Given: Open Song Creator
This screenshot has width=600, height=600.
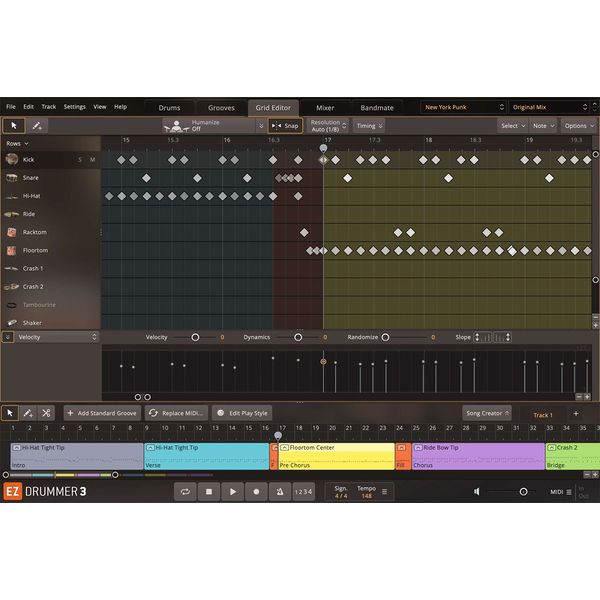Looking at the screenshot, I should pos(487,413).
